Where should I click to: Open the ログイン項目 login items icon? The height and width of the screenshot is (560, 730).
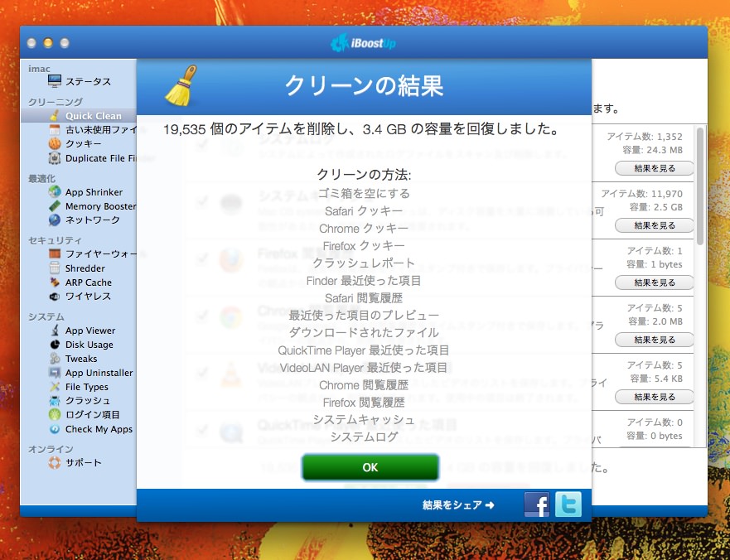pyautogui.click(x=55, y=414)
